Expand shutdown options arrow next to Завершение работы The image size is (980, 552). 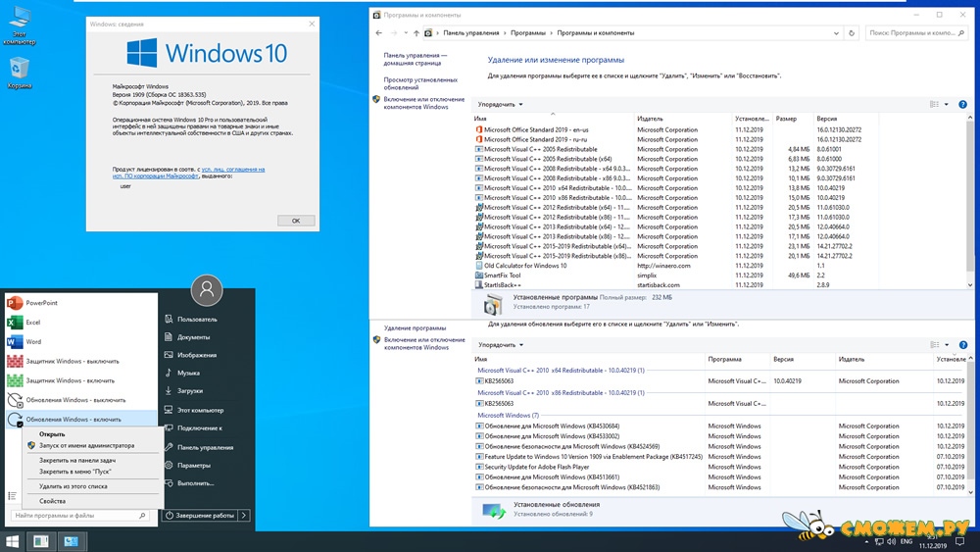pos(244,516)
